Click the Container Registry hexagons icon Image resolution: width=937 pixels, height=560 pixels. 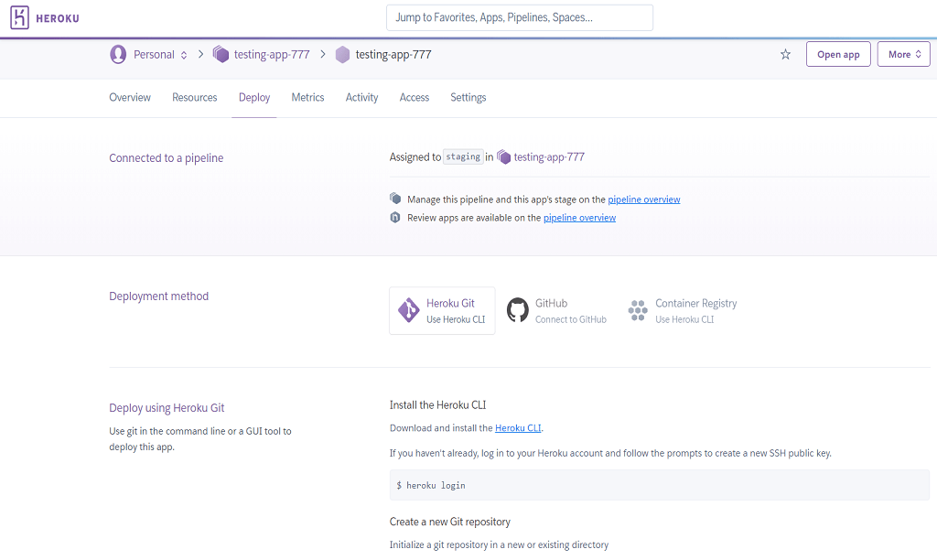638,310
